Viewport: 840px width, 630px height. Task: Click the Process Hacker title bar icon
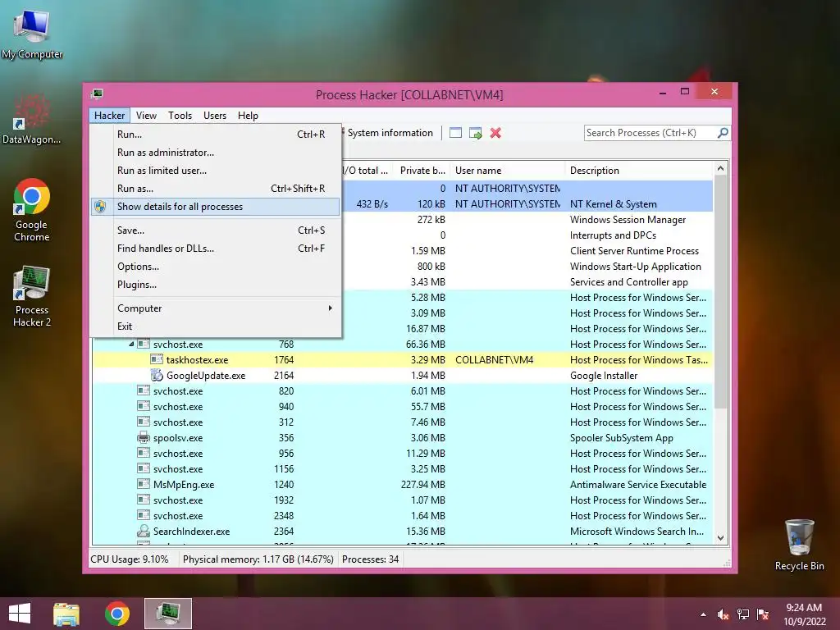(x=98, y=94)
